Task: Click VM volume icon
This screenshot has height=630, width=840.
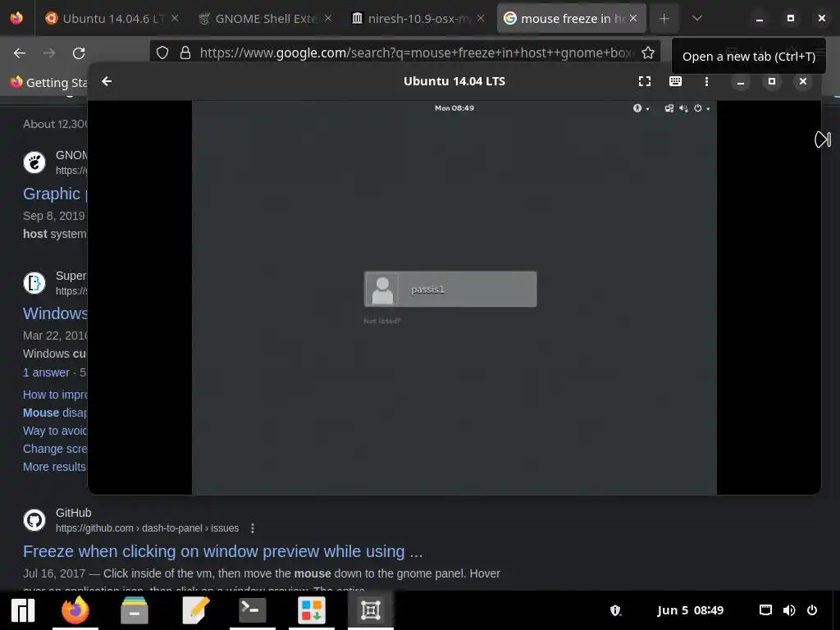Action: tap(683, 108)
